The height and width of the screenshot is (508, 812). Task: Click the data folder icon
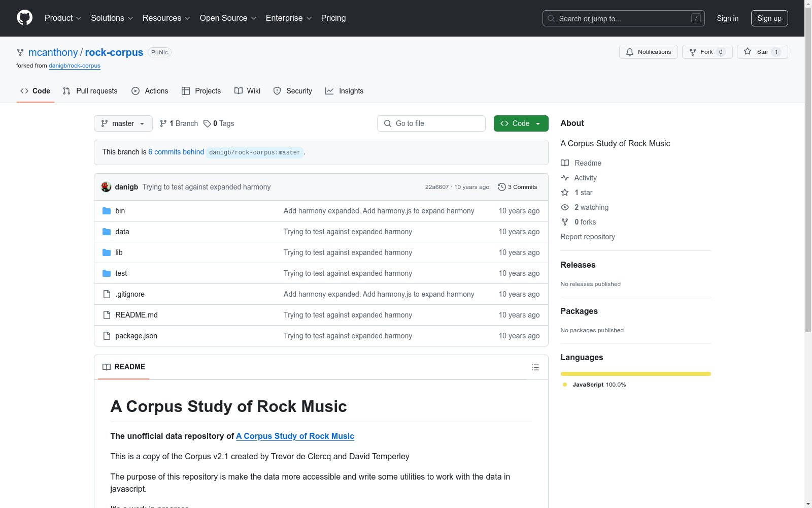tap(107, 232)
